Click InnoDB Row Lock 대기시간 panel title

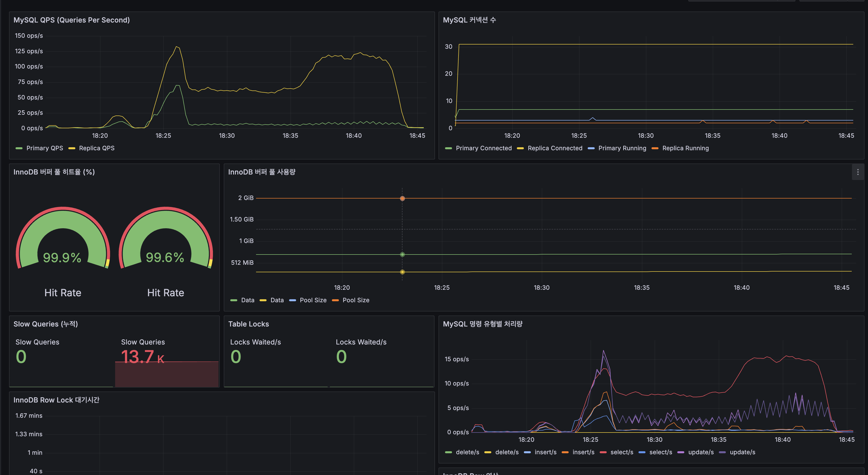coord(56,400)
